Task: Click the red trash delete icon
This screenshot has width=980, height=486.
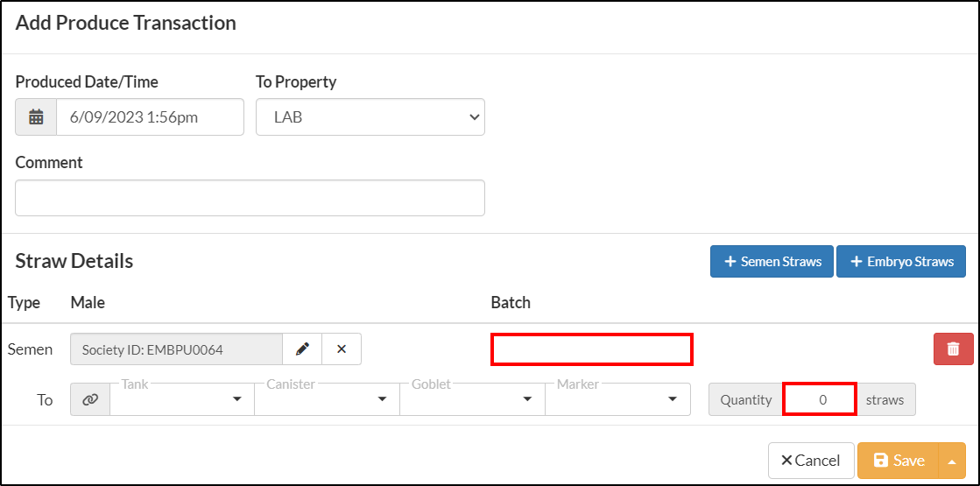Action: (x=953, y=349)
